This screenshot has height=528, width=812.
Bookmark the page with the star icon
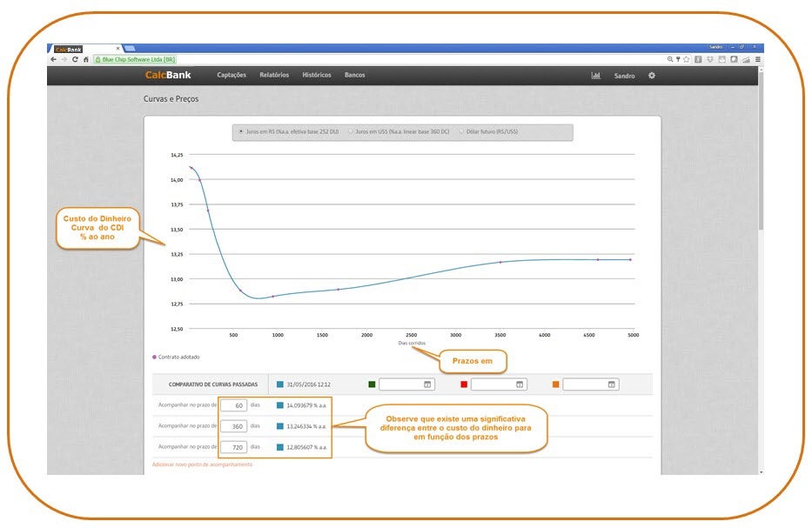pyautogui.click(x=687, y=59)
